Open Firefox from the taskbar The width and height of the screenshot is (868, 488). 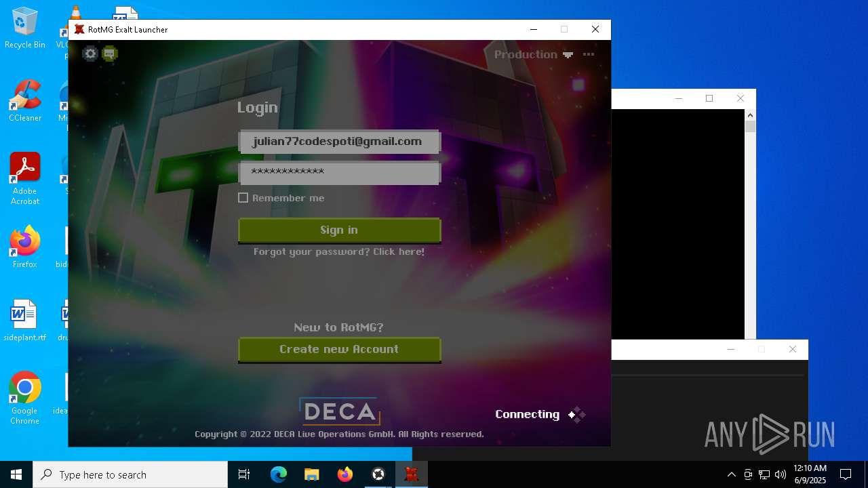[345, 474]
